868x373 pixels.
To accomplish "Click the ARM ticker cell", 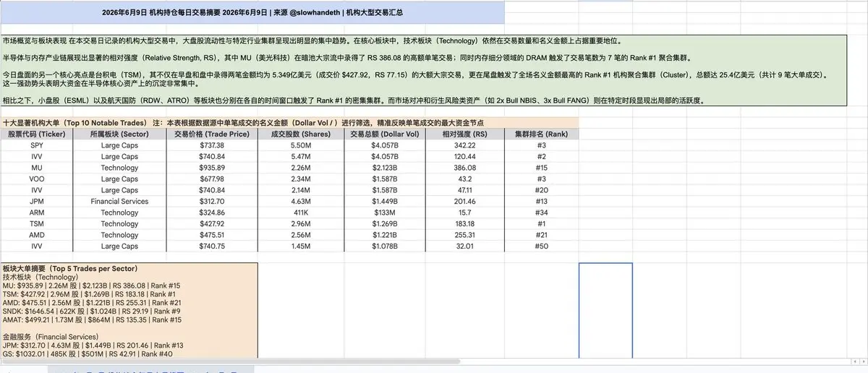I will 37,213.
